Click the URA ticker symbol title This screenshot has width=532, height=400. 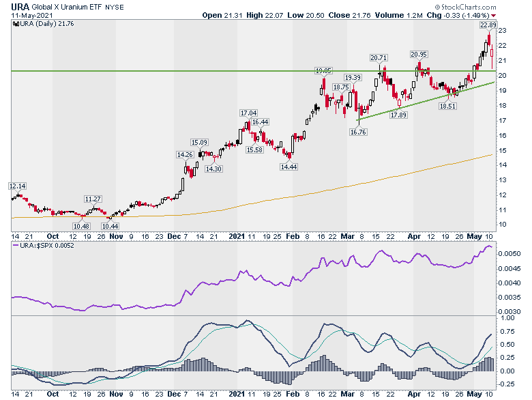[x=20, y=7]
